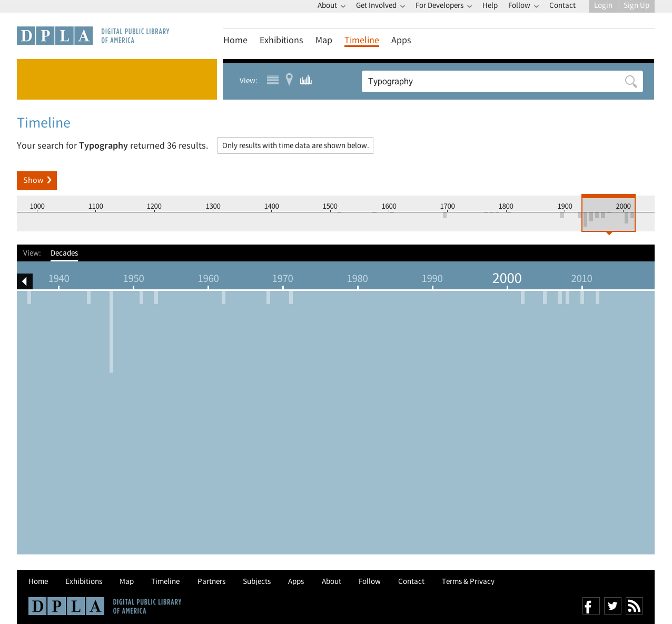Open the RSS feed icon
672x624 pixels.
click(x=634, y=606)
